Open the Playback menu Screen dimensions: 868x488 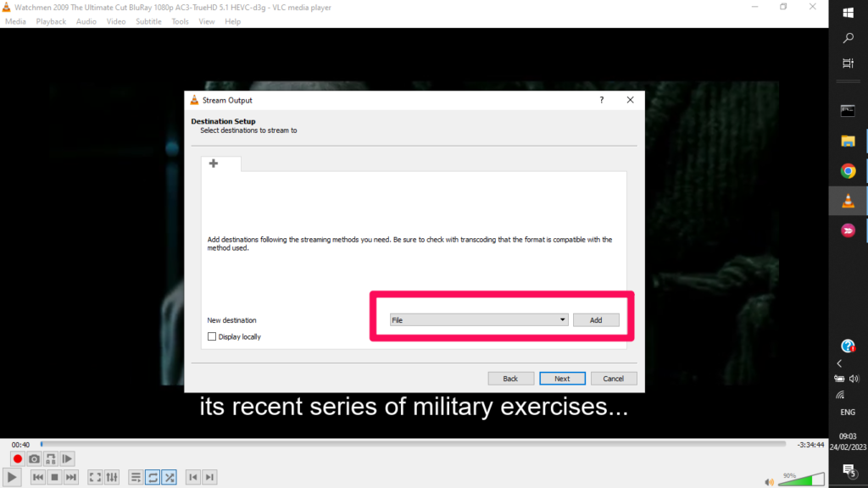(x=51, y=21)
